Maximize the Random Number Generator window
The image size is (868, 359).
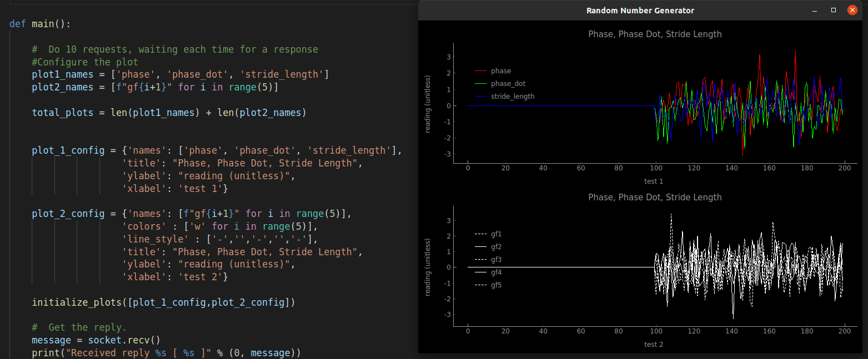click(x=833, y=10)
